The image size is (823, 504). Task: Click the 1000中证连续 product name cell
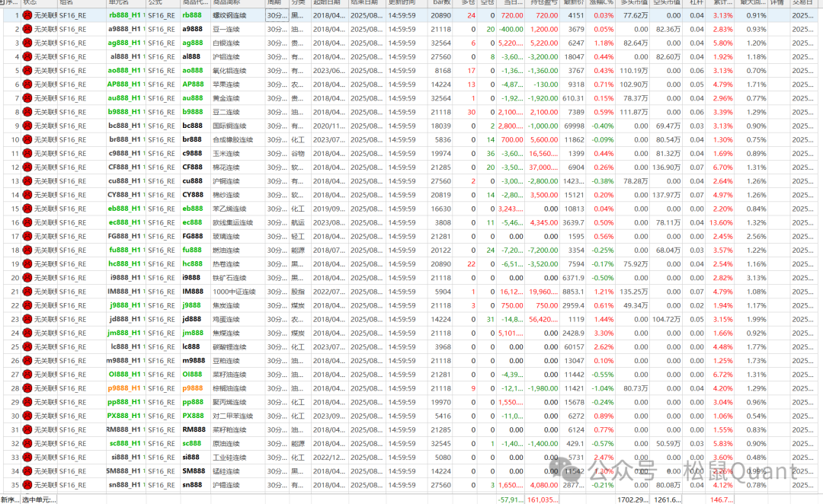231,292
